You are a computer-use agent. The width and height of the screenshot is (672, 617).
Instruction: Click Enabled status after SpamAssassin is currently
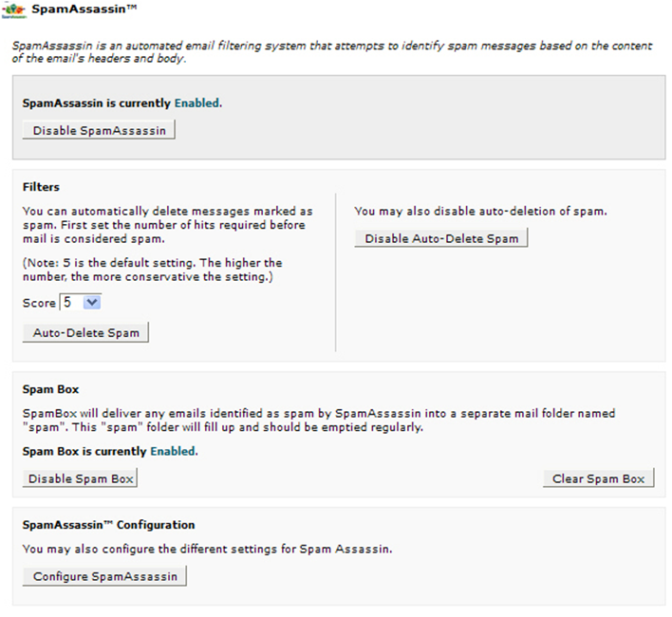(197, 103)
